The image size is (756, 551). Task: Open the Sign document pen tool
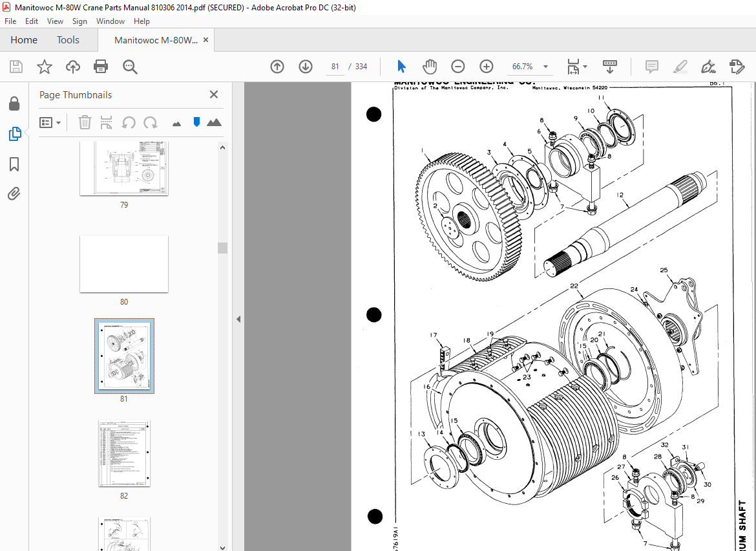(708, 67)
